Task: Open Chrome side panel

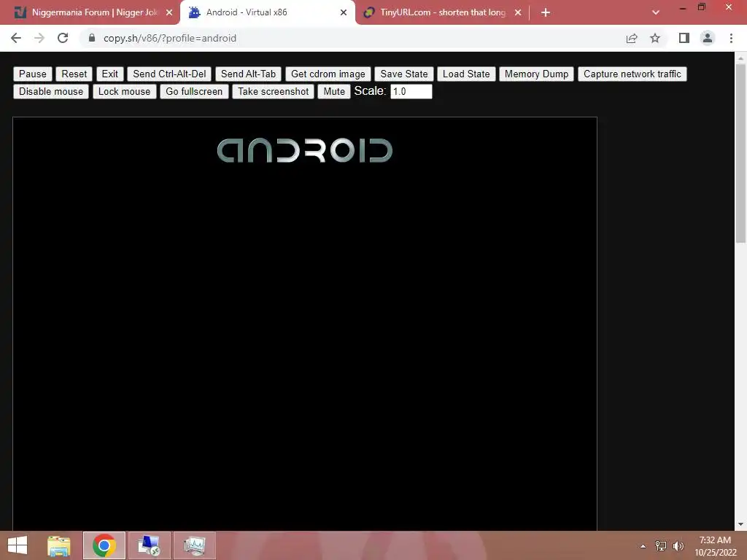Action: [x=684, y=38]
